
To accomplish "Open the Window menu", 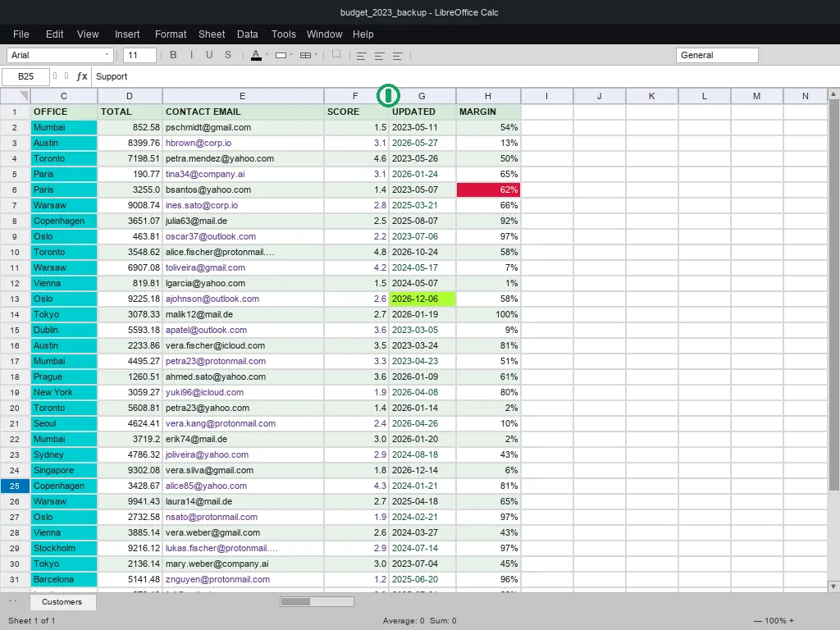I will (x=324, y=34).
